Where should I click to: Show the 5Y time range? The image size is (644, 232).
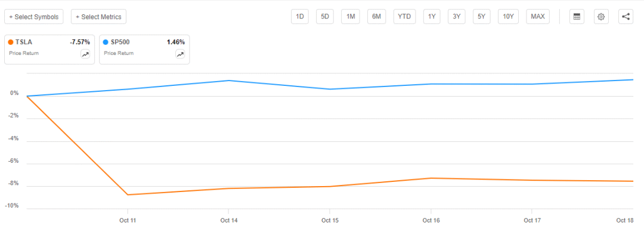click(x=481, y=17)
